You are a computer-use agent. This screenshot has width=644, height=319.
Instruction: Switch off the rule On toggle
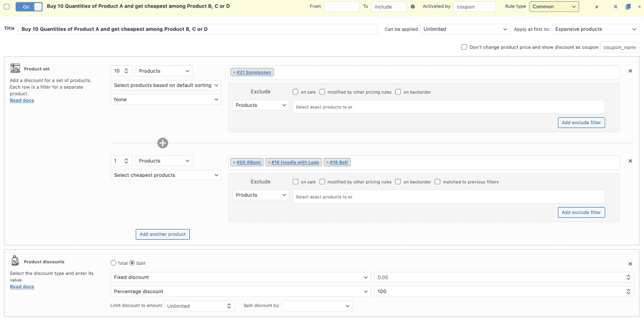29,6
